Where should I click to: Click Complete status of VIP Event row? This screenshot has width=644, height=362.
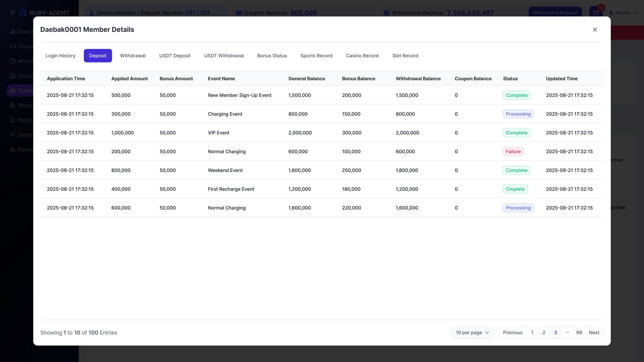click(517, 133)
